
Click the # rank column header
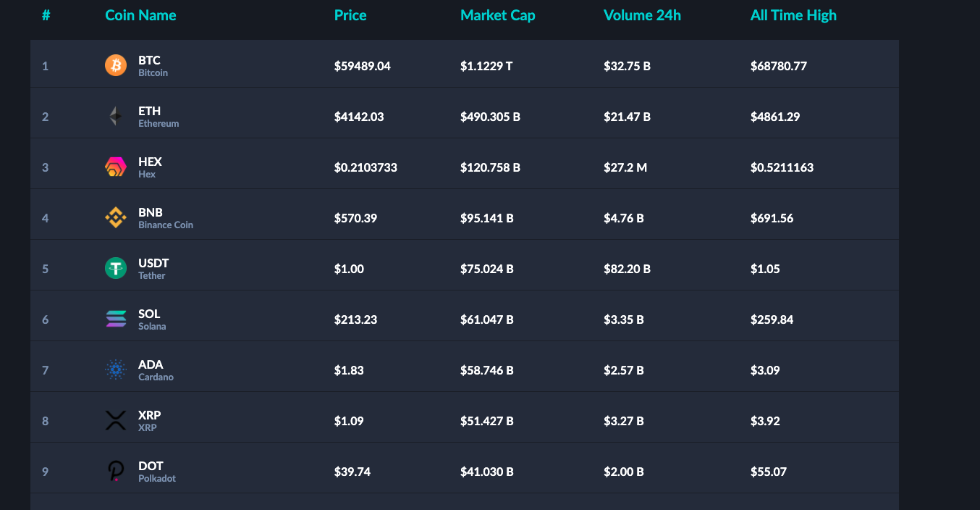pyautogui.click(x=46, y=15)
